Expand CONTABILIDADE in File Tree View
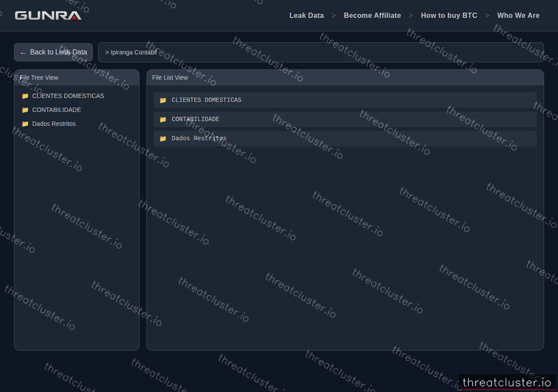Screen dimensions: 558x392 point(57,110)
